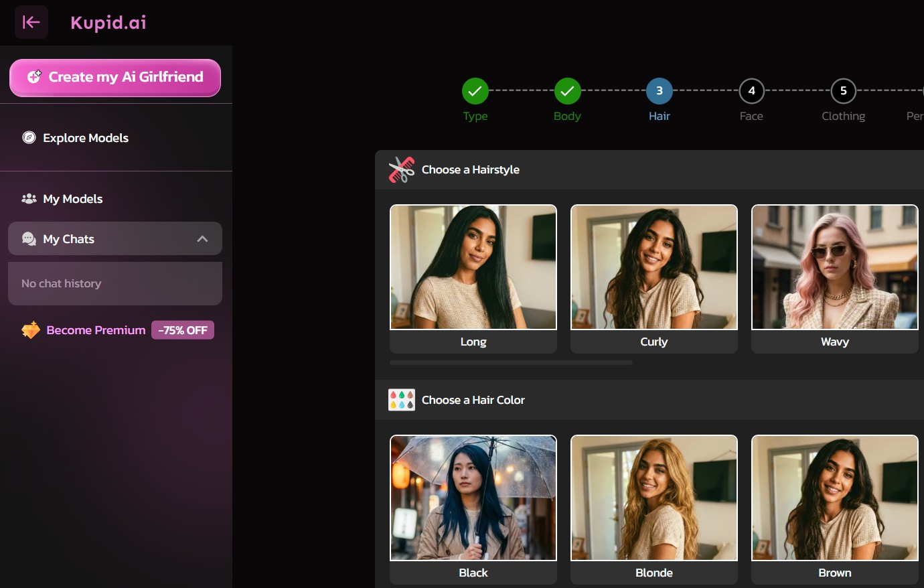Image resolution: width=924 pixels, height=588 pixels.
Task: Select the Long hairstyle radio option
Action: [x=473, y=279]
